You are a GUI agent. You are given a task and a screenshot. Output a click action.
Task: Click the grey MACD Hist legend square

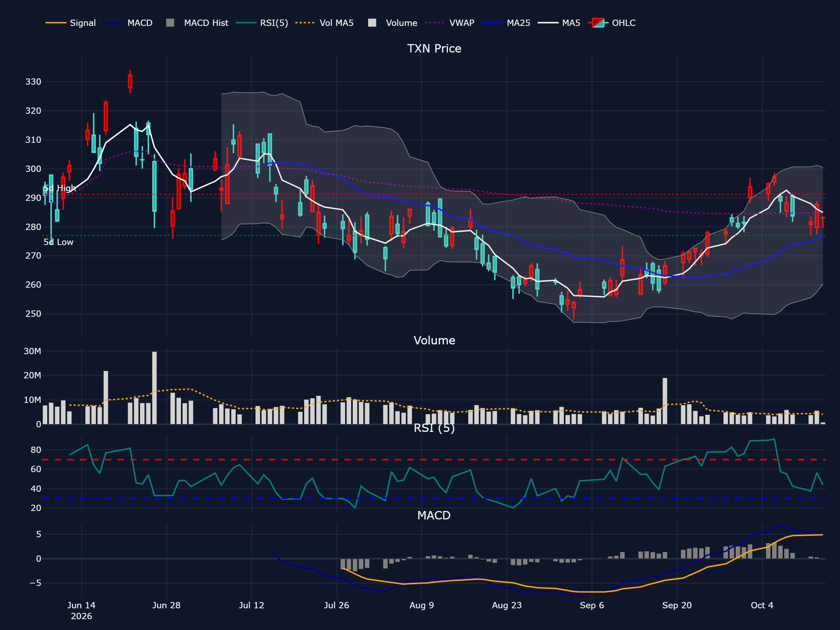coord(170,23)
